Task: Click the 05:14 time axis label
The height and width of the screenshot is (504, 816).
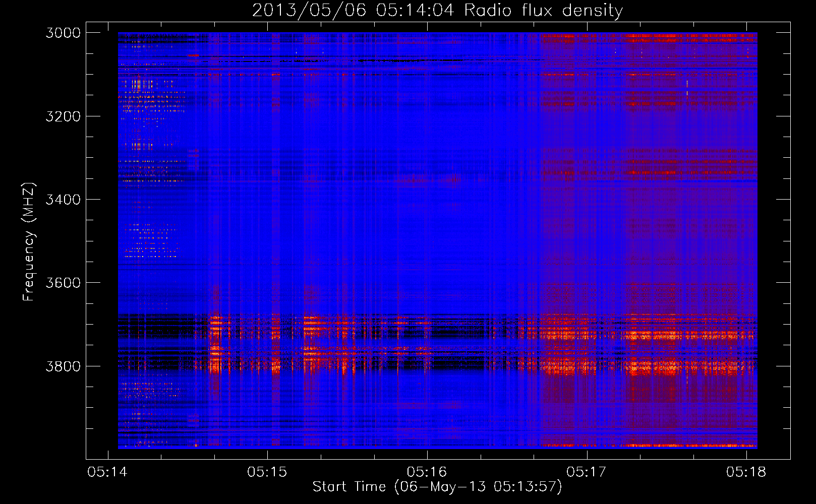Action: 107,472
